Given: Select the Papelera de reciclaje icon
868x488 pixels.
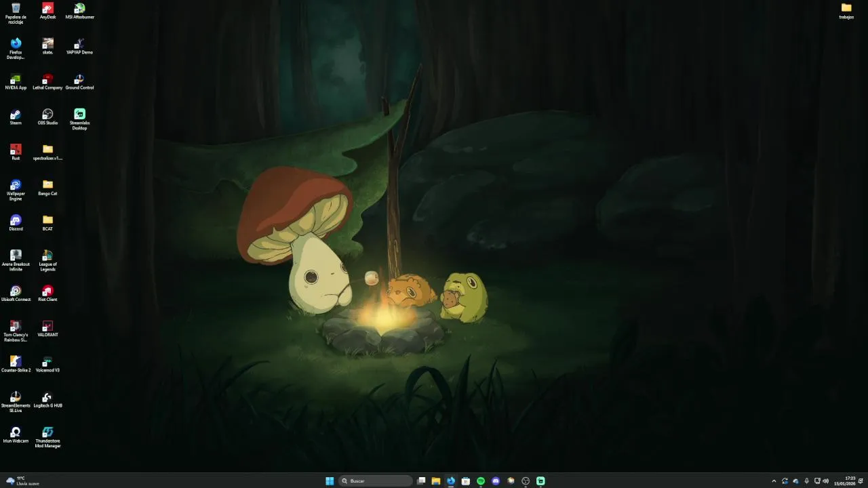Looking at the screenshot, I should point(16,13).
